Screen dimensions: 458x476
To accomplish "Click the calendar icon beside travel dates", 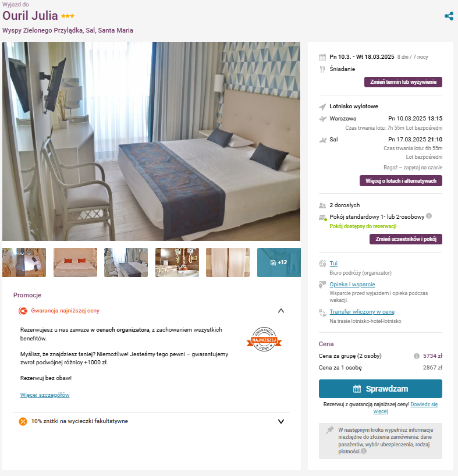I will [x=322, y=57].
